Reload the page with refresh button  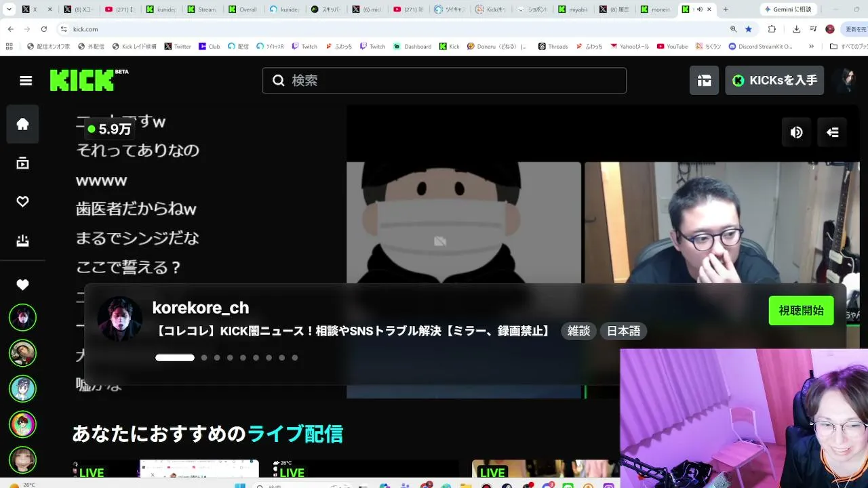[x=44, y=29]
